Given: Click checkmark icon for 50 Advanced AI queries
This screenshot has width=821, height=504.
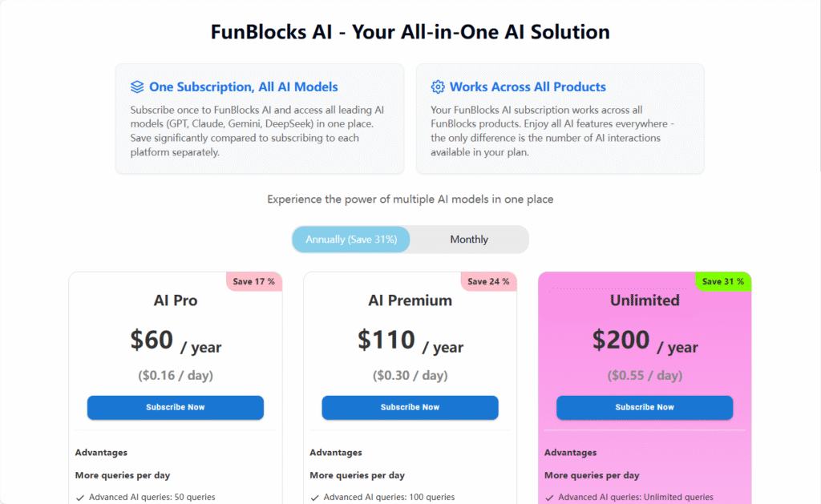Looking at the screenshot, I should [80, 498].
